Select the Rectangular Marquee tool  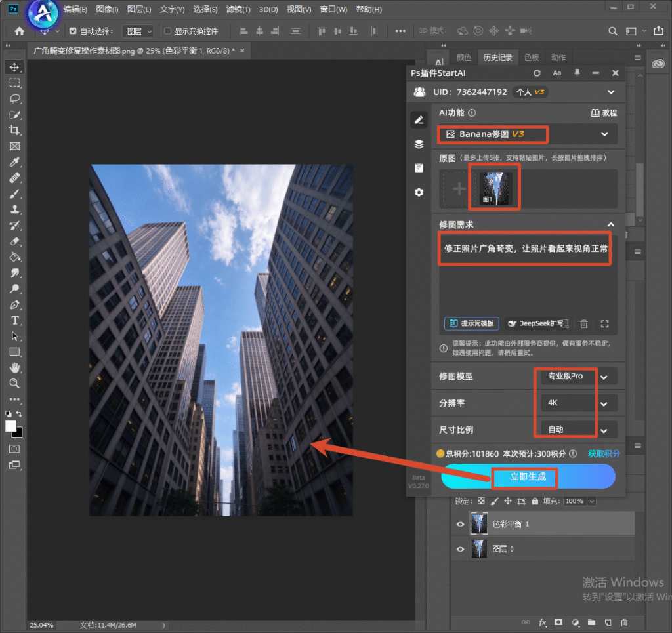pyautogui.click(x=14, y=83)
